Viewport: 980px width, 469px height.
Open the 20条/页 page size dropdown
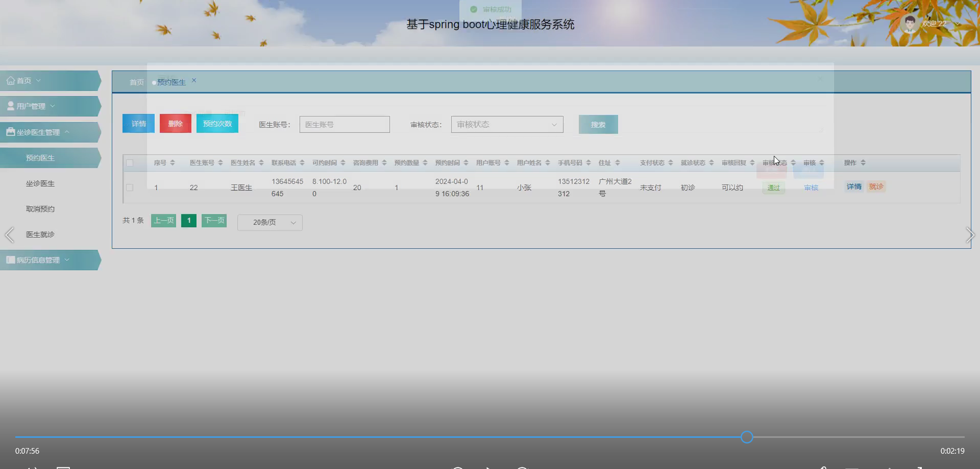click(x=269, y=222)
